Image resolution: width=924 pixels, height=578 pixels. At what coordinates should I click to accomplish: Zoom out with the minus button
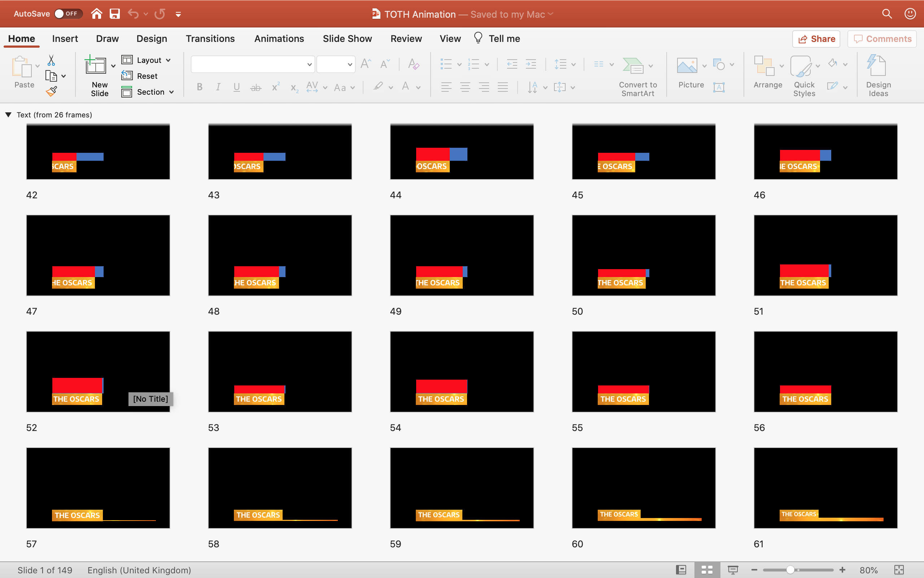(x=754, y=570)
